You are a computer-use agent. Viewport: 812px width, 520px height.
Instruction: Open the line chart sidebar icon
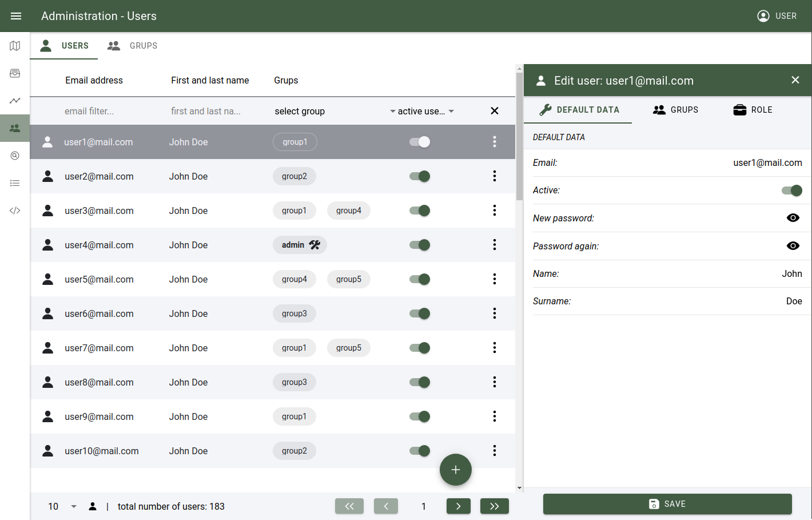click(15, 101)
